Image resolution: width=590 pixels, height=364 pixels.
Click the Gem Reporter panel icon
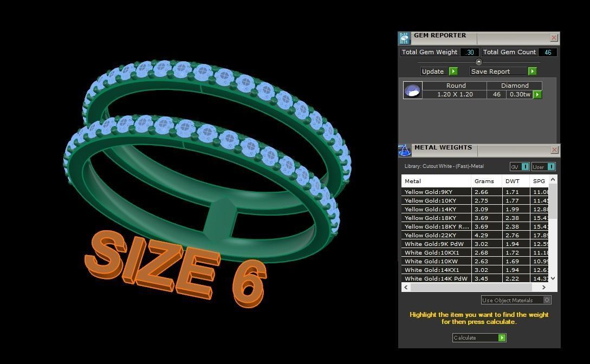[x=404, y=38]
